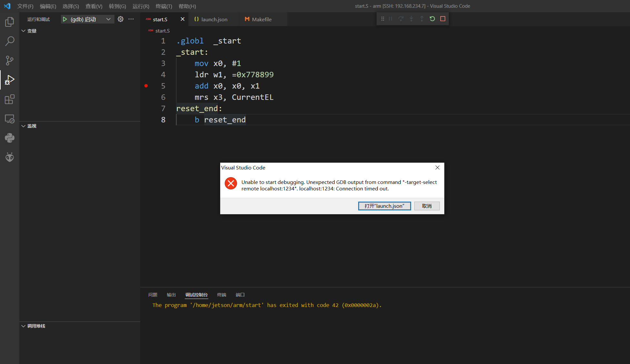The image size is (630, 364).
Task: Switch to the 问题 panel tab
Action: point(153,295)
